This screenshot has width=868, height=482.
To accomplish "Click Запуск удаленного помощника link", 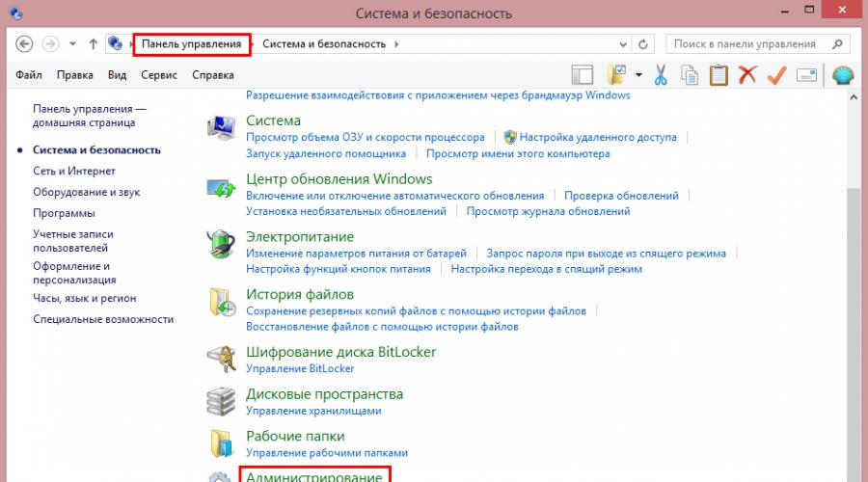I will pyautogui.click(x=326, y=154).
